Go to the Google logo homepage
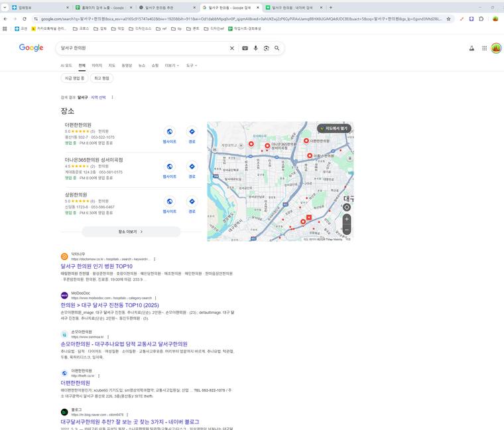 [x=31, y=48]
